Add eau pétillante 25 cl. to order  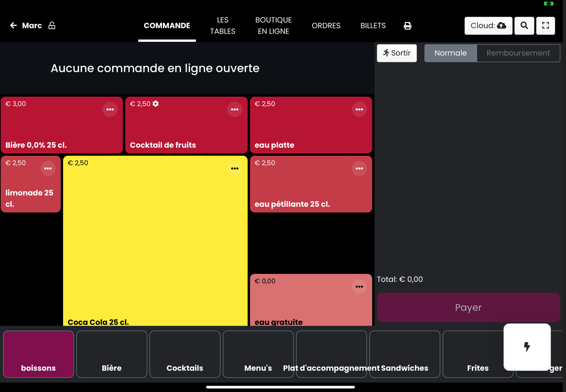[x=311, y=184]
